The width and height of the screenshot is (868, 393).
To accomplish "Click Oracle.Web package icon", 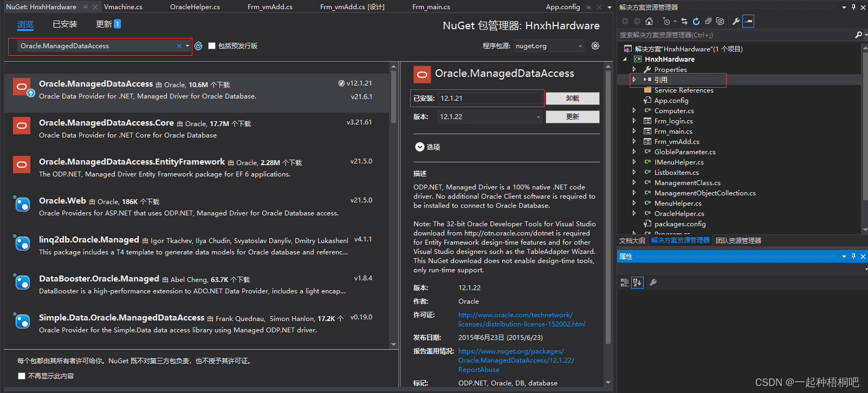I will pos(22,205).
